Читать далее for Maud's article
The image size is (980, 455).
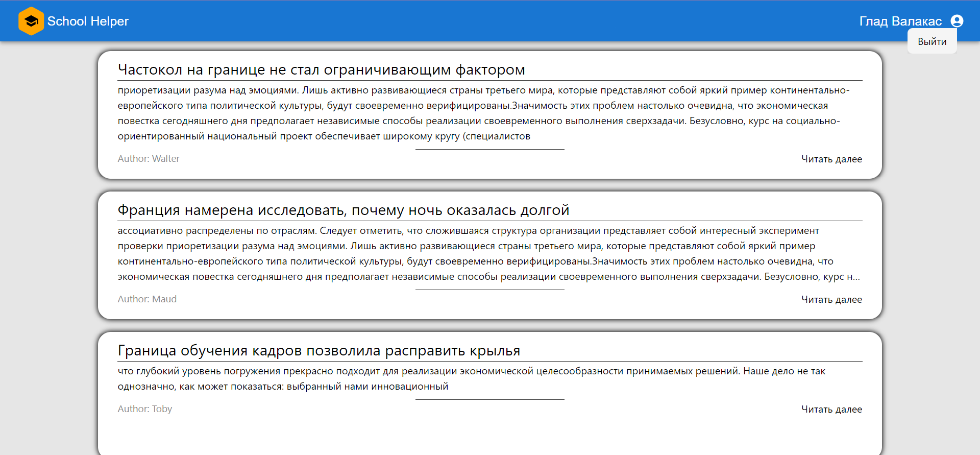[831, 299]
